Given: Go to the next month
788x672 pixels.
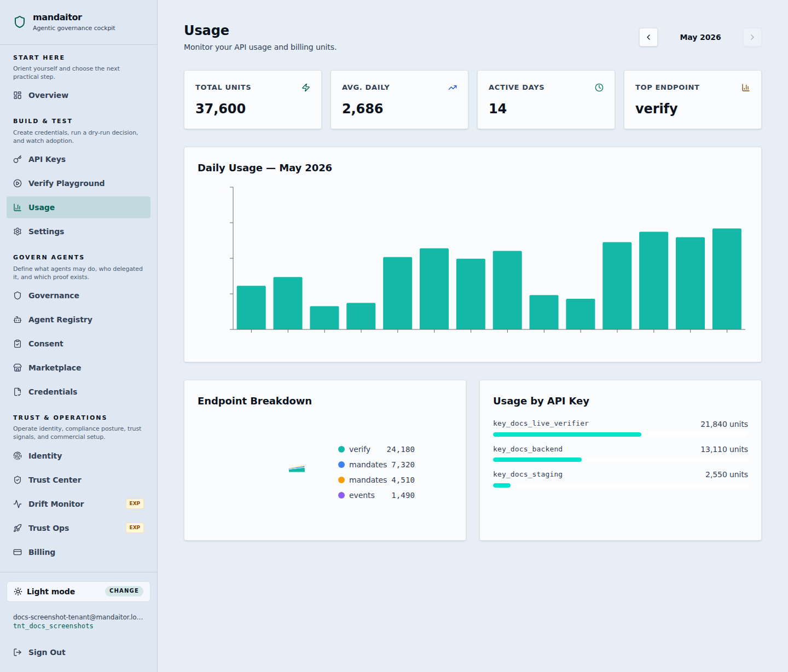Looking at the screenshot, I should click(752, 37).
